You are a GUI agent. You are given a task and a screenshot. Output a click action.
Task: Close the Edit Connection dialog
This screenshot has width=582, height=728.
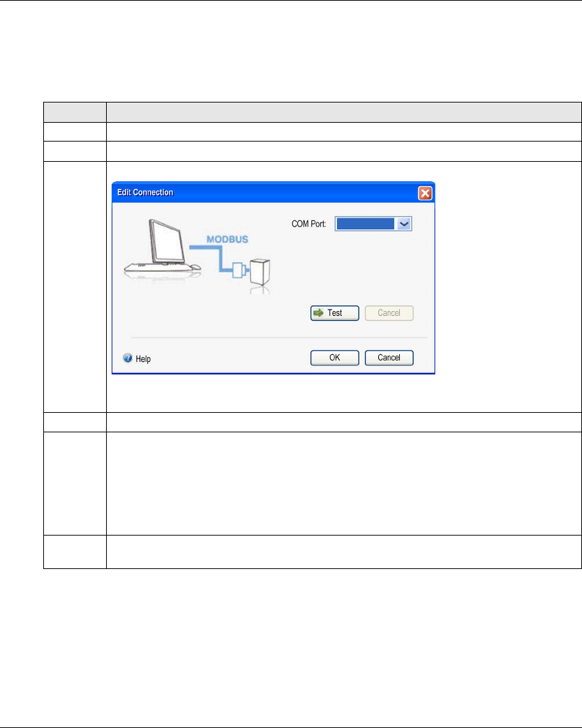tap(425, 193)
